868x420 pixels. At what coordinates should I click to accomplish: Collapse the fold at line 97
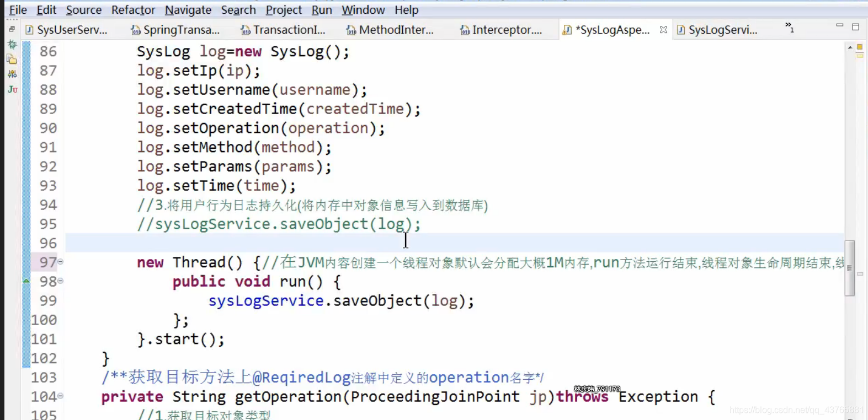pyautogui.click(x=61, y=262)
